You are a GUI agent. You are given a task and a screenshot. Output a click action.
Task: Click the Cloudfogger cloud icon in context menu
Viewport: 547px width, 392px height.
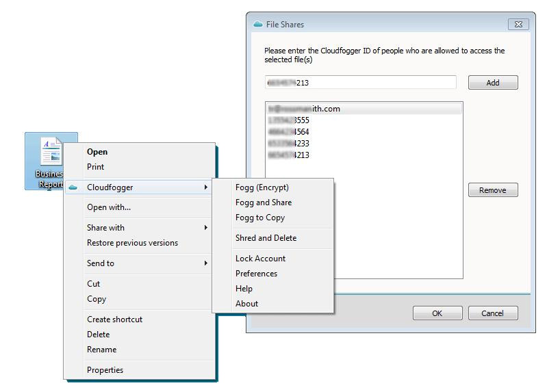(x=73, y=187)
